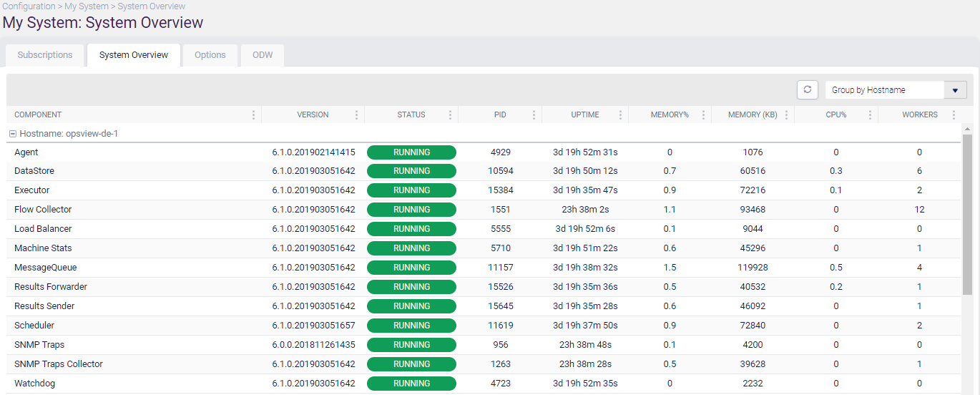
Task: Open the VERSION column menu dots
Action: click(x=356, y=114)
